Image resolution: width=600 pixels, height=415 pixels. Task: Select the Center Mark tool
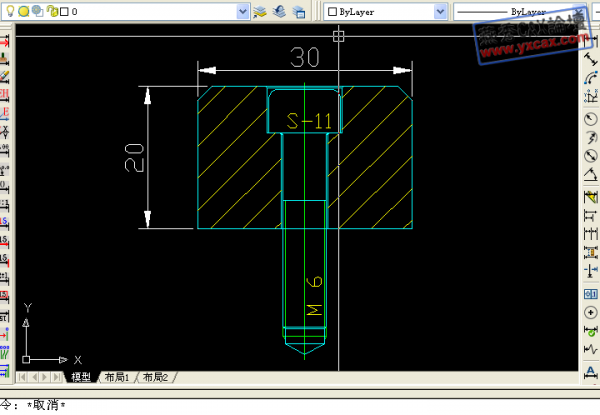[591, 312]
